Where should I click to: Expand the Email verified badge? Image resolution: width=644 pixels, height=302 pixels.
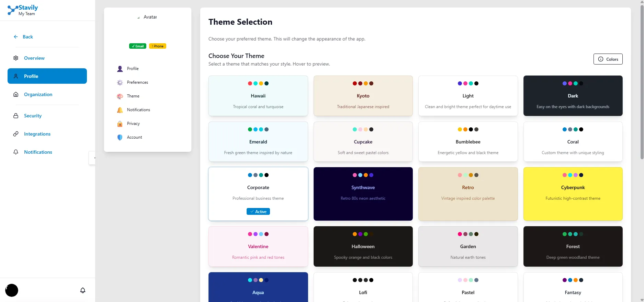click(137, 46)
